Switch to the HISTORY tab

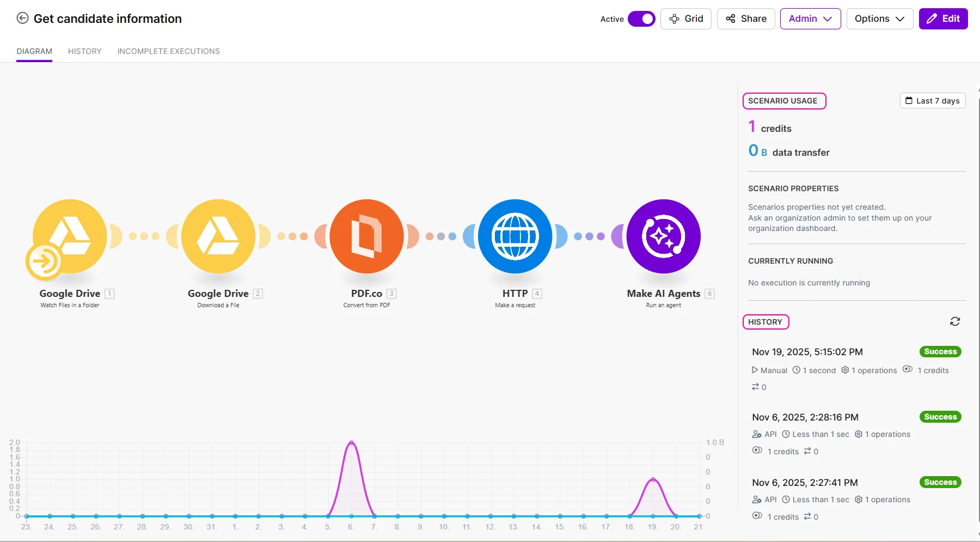coord(84,51)
